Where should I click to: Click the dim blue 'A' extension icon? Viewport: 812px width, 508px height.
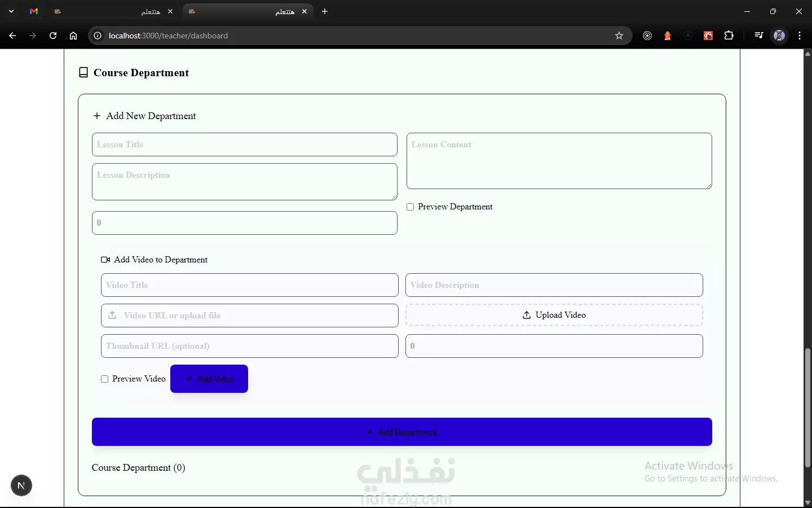pos(688,36)
